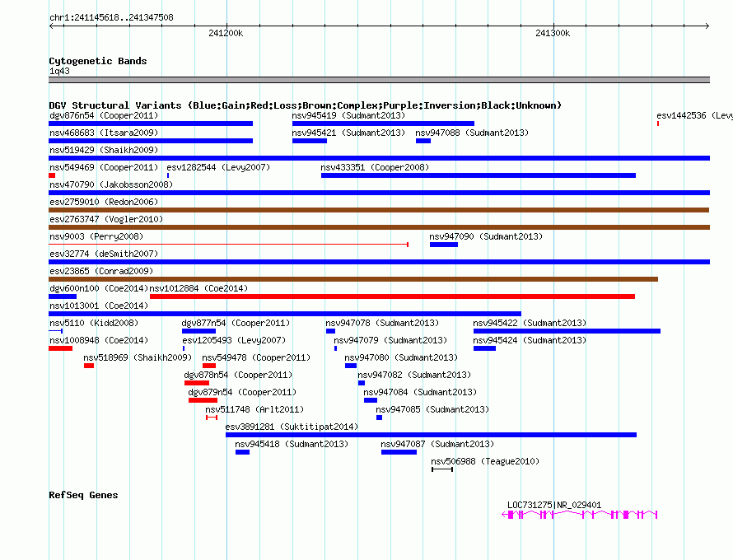
Task: Click the dgv877n54 (Cooper2011) label
Action: coord(236,323)
